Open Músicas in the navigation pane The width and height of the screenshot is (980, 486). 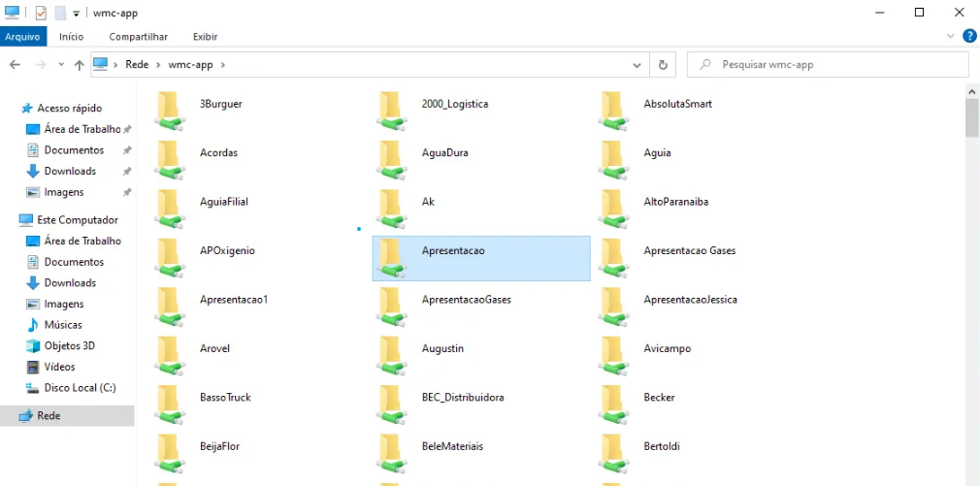point(63,325)
